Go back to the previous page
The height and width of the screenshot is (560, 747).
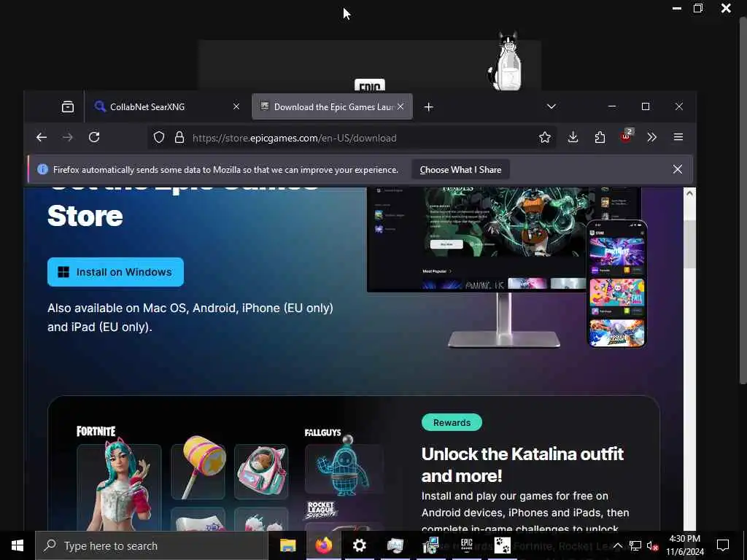(x=42, y=138)
